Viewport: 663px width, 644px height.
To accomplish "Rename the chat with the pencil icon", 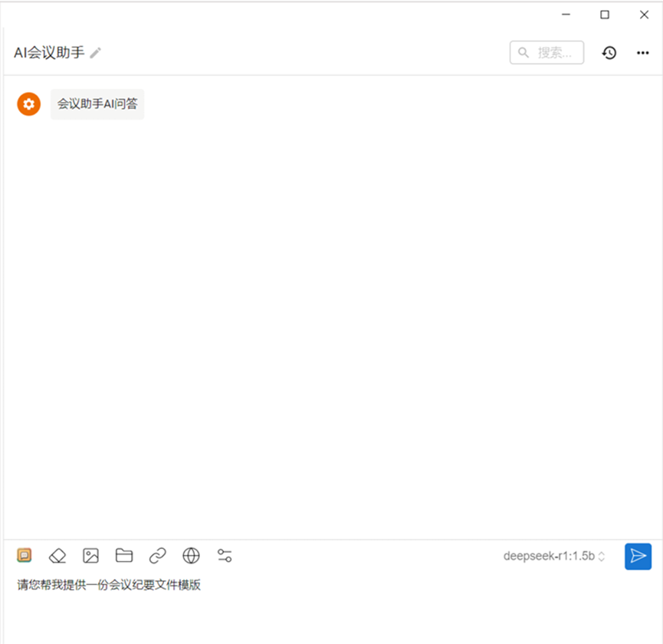I will click(95, 52).
